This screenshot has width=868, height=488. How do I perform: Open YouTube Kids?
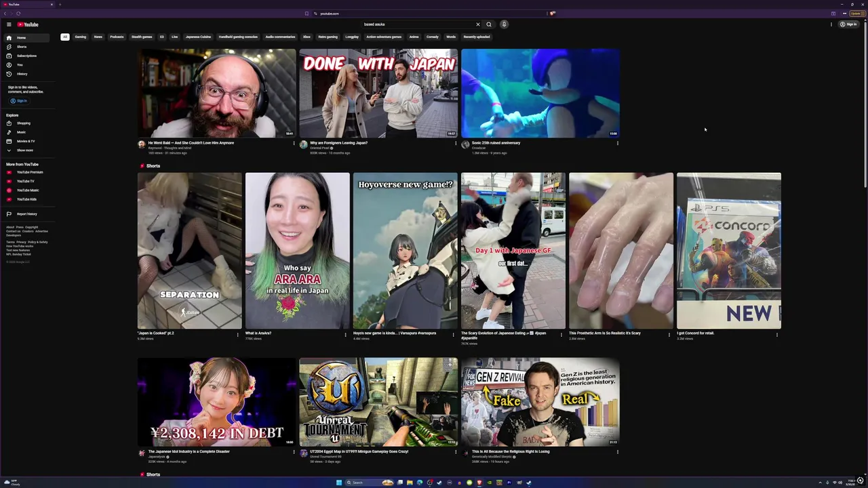25,199
